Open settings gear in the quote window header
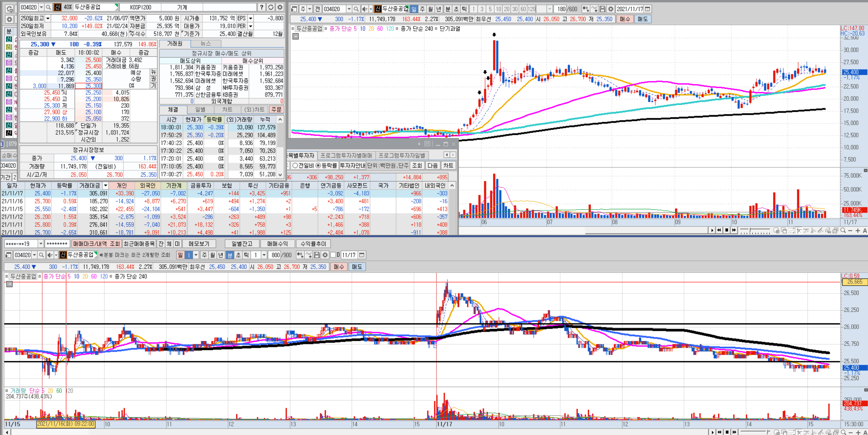 pos(280,7)
